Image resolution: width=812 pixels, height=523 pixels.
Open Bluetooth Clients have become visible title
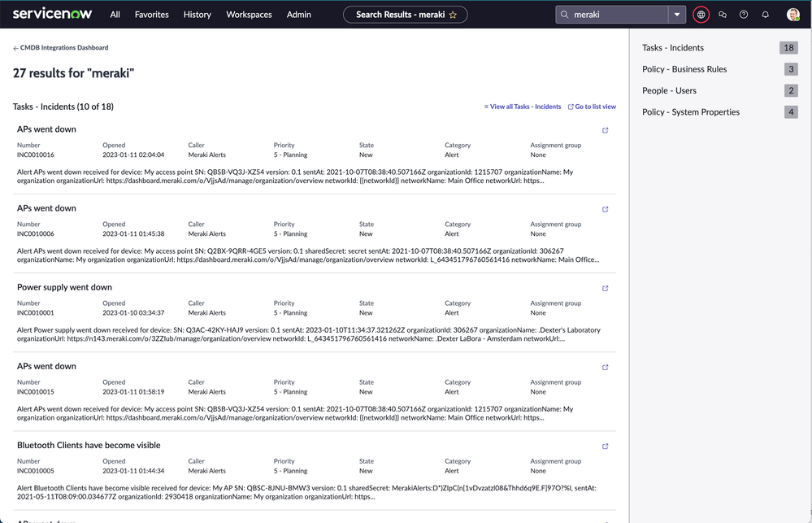click(89, 445)
